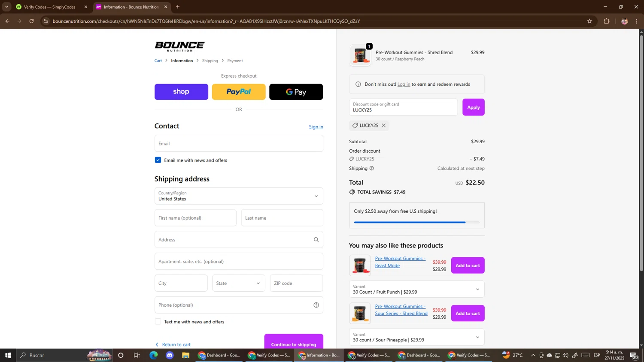Open Discord from the taskbar
The image size is (644, 362).
pos(170,355)
